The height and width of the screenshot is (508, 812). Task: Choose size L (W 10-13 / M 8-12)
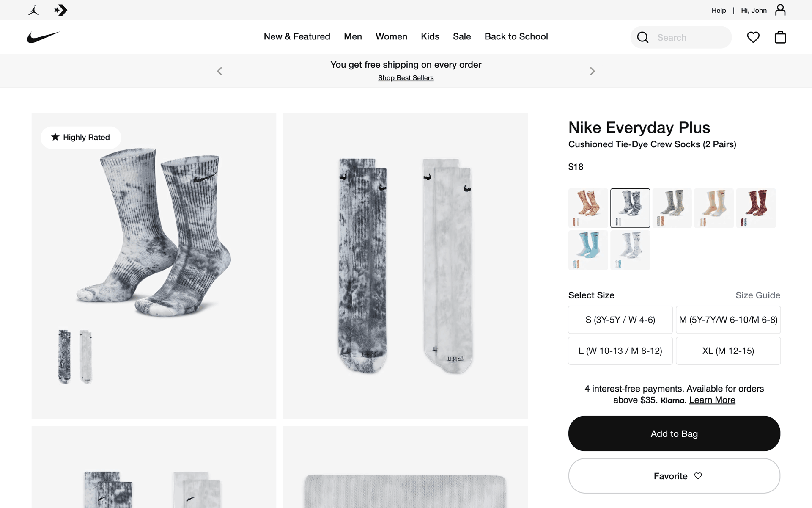click(620, 351)
